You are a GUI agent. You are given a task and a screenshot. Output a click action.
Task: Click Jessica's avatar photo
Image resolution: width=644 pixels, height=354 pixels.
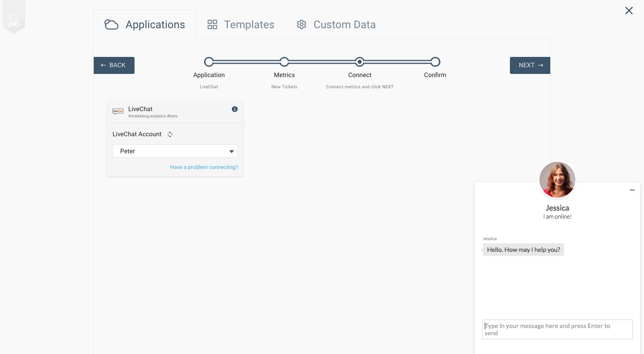pos(557,180)
